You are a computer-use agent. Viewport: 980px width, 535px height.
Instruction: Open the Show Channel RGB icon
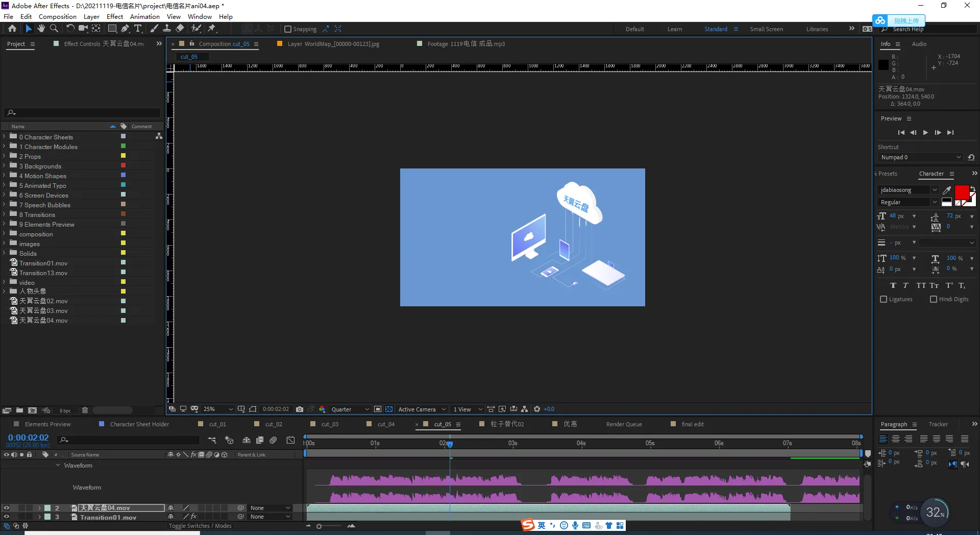tap(322, 409)
